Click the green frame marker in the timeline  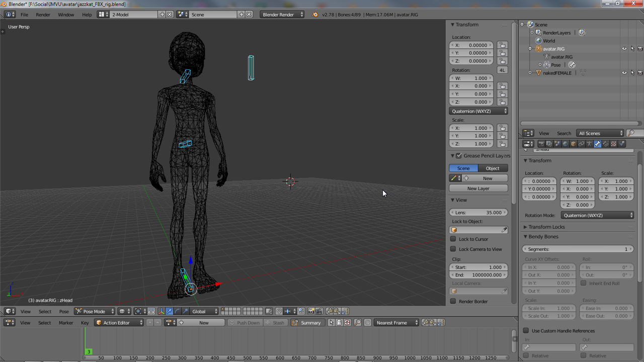click(89, 351)
